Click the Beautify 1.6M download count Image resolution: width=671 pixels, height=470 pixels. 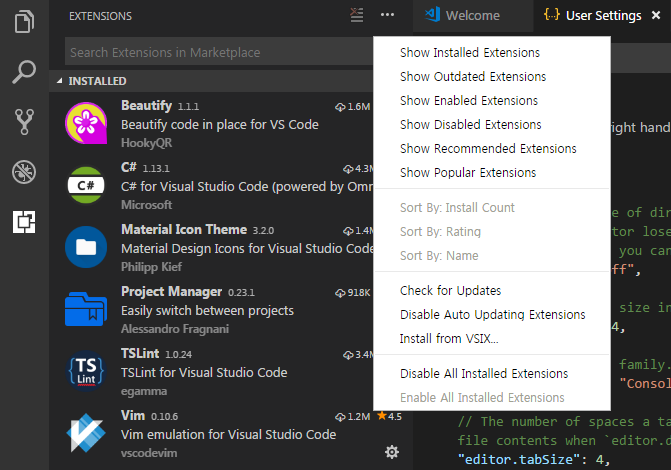[353, 107]
